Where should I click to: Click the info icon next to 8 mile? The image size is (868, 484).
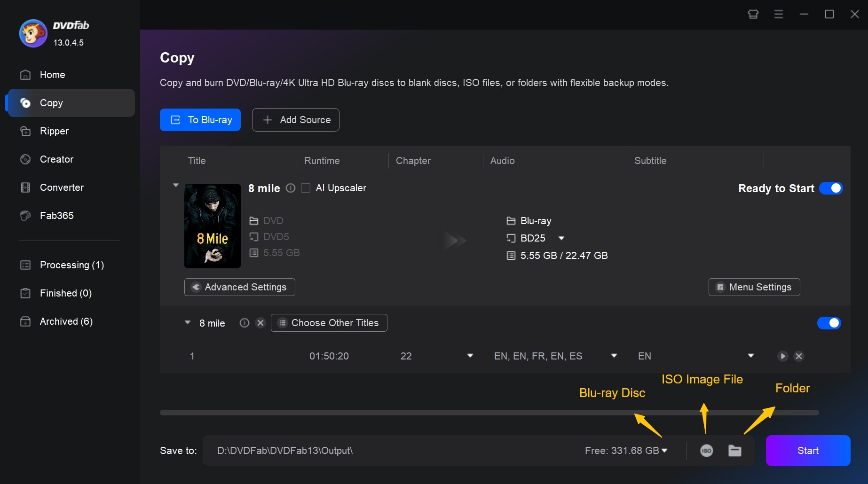pos(291,188)
